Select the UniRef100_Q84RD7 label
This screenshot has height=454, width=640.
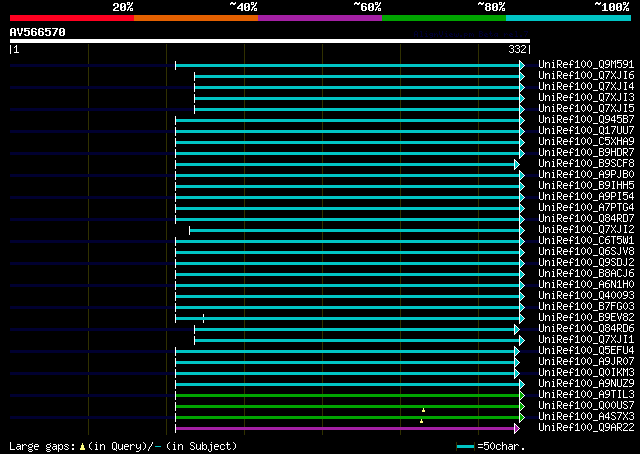(x=586, y=218)
